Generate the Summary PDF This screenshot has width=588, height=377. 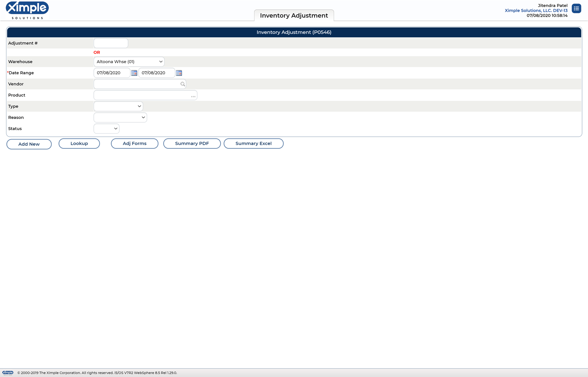tap(192, 144)
